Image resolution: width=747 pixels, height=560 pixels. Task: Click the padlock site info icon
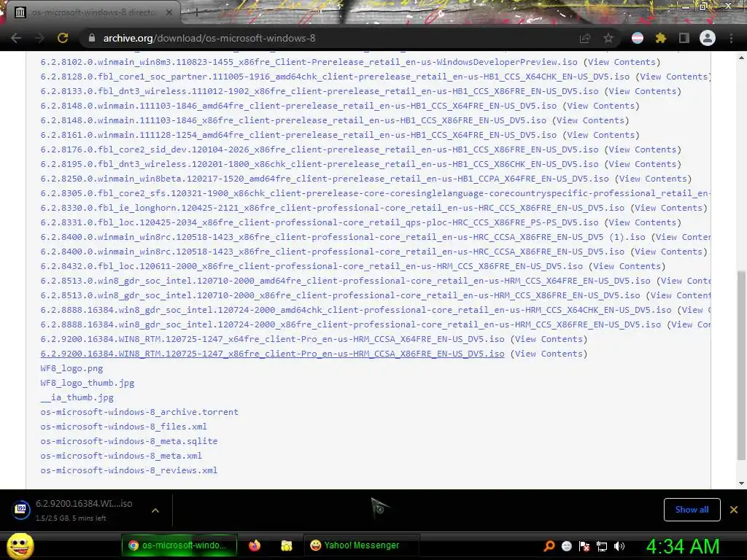pyautogui.click(x=91, y=38)
